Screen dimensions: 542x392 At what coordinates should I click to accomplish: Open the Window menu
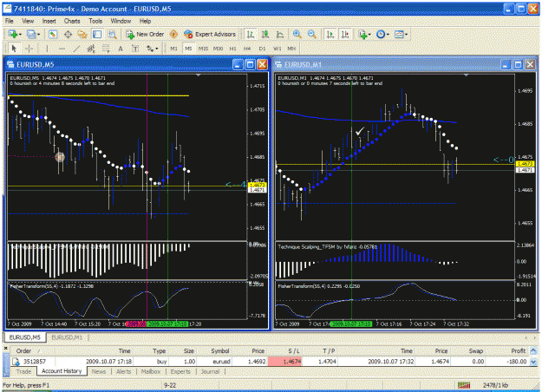point(121,21)
